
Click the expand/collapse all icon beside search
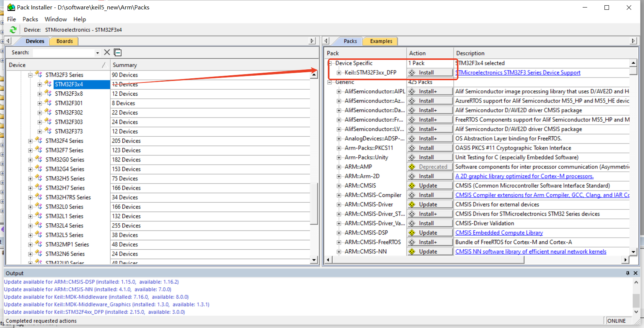pos(118,52)
